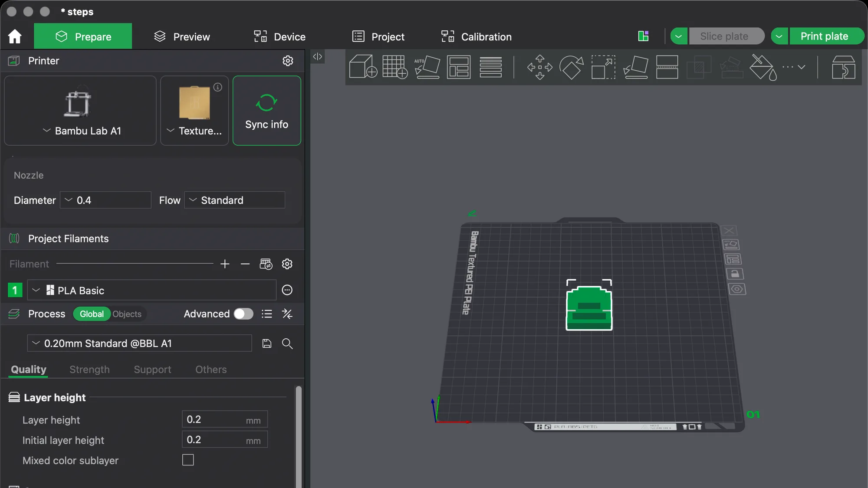This screenshot has height=488, width=868.
Task: Select the Lay on face tool
Action: click(x=635, y=67)
